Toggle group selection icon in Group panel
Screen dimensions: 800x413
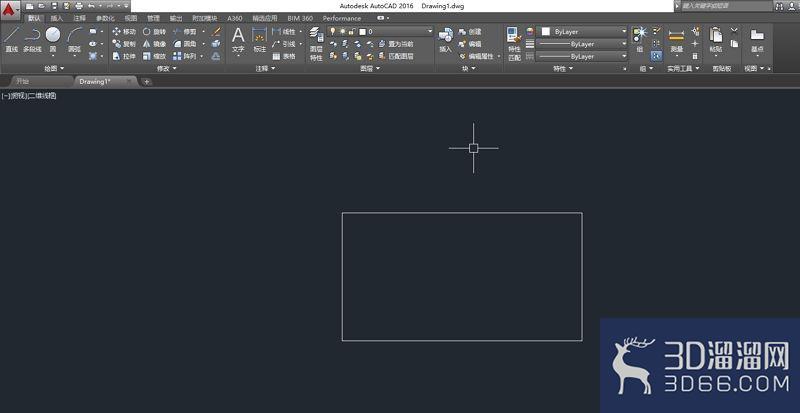pos(657,56)
